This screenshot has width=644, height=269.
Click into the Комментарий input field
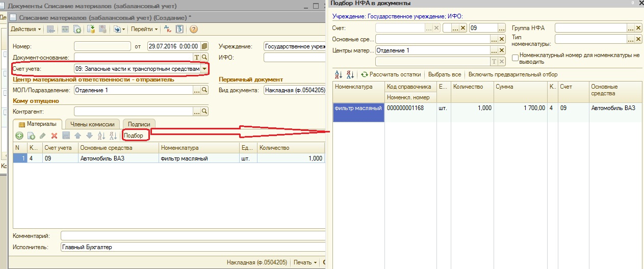click(x=192, y=236)
